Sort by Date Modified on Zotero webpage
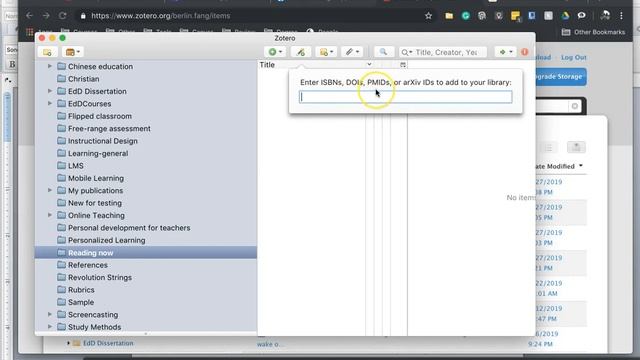 pos(558,166)
